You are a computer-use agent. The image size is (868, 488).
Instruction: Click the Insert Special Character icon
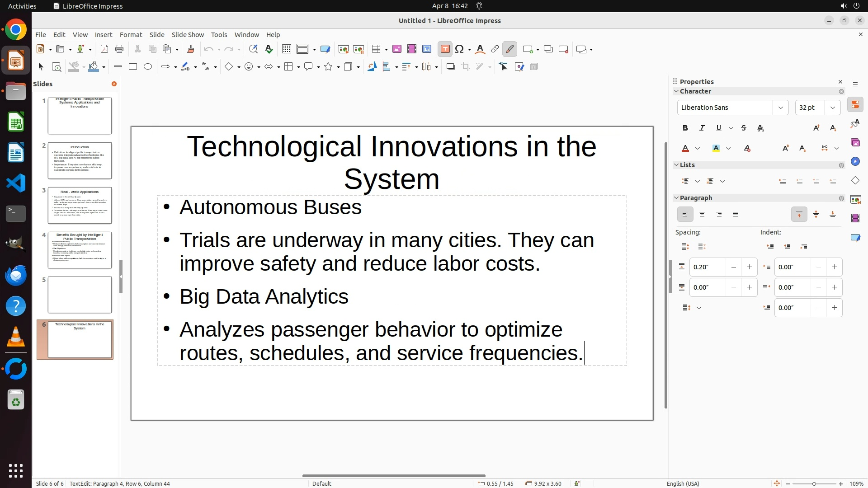tap(460, 49)
